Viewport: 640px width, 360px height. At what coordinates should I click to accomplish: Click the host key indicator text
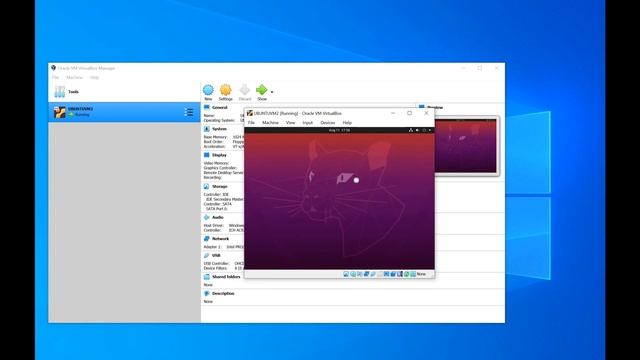coord(421,274)
